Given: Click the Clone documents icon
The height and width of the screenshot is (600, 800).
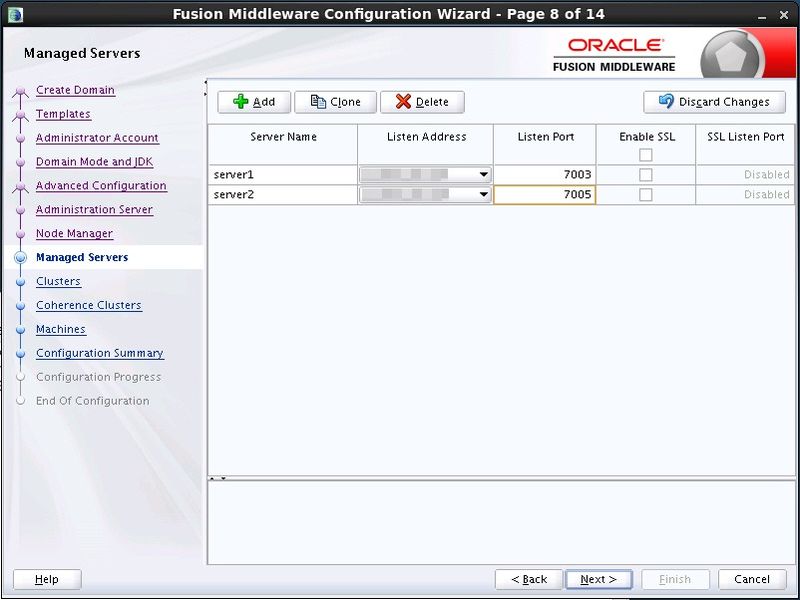Looking at the screenshot, I should pyautogui.click(x=318, y=102).
